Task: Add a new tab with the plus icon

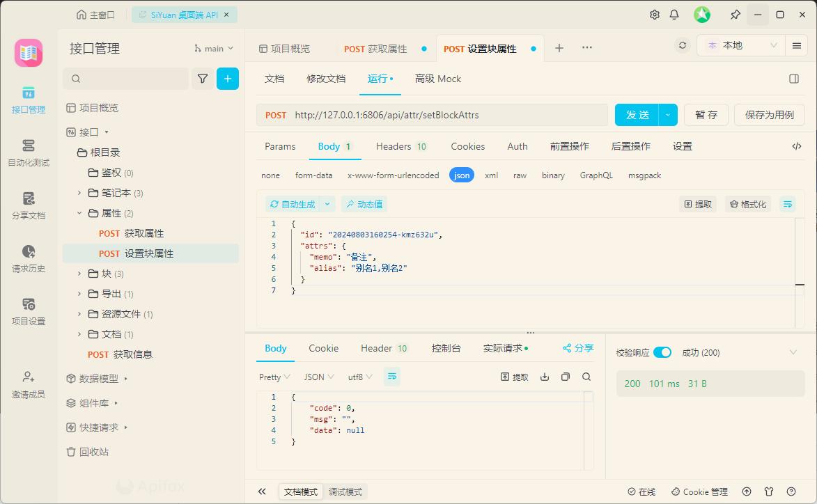Action: pos(559,48)
